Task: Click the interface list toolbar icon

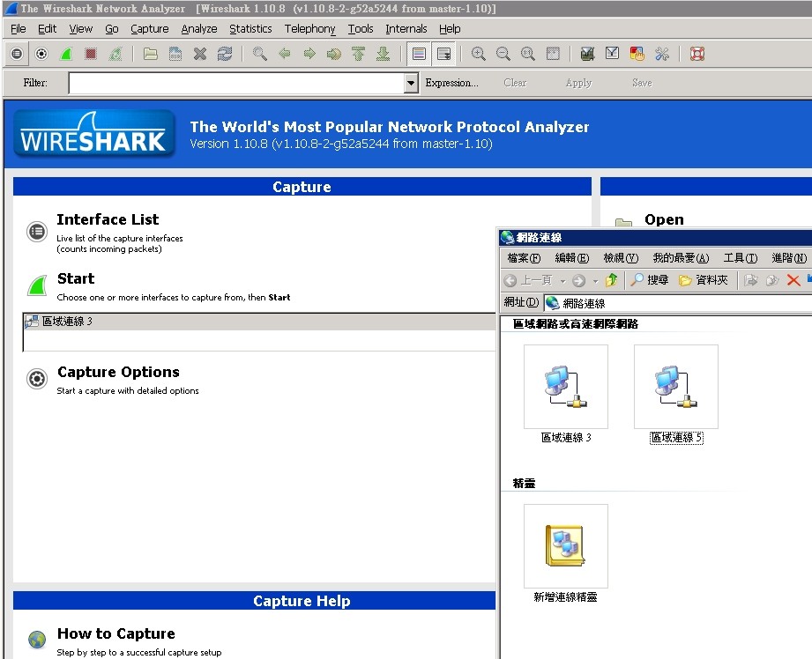Action: 17,54
